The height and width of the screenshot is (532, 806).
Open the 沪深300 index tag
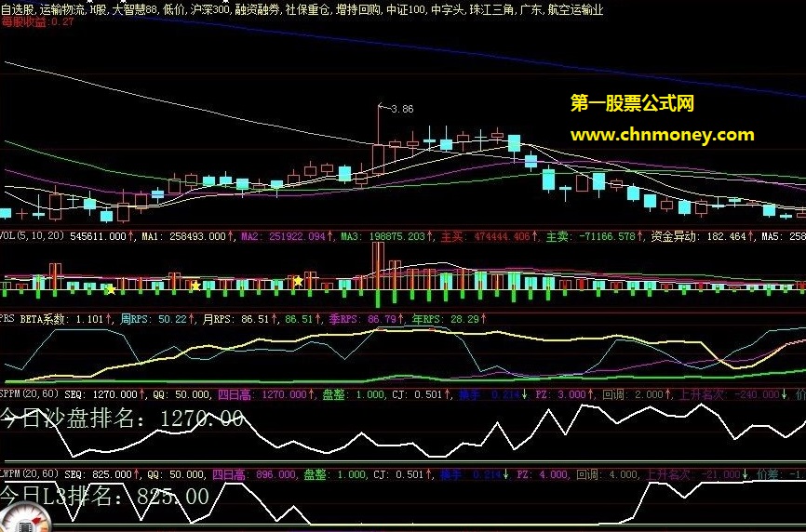[209, 9]
